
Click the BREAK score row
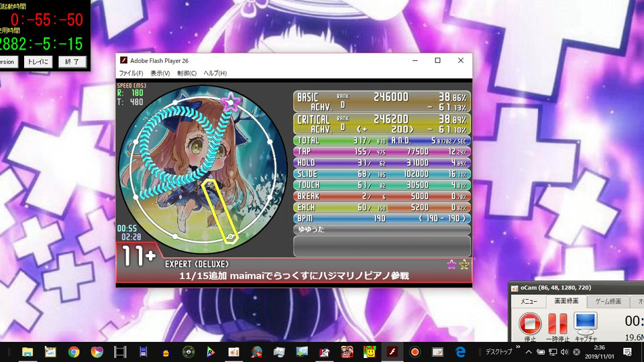[382, 196]
